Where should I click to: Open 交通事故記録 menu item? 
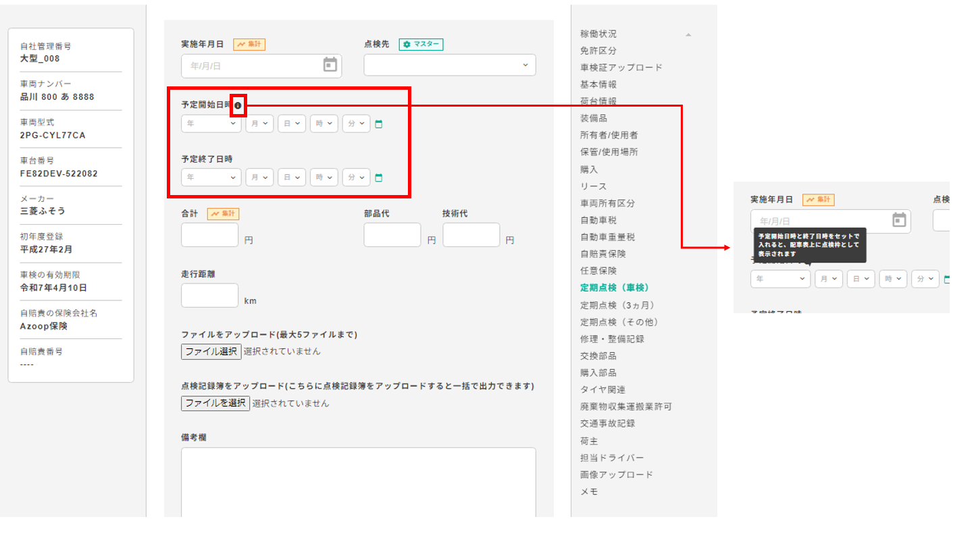coord(608,423)
